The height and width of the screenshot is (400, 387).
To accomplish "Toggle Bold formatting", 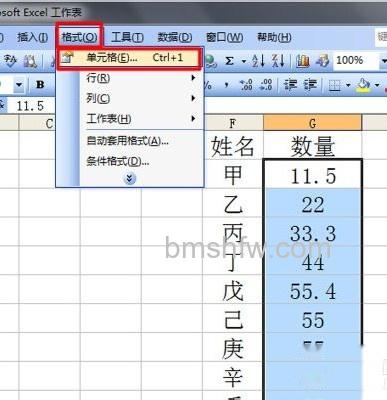I will pos(40,85).
